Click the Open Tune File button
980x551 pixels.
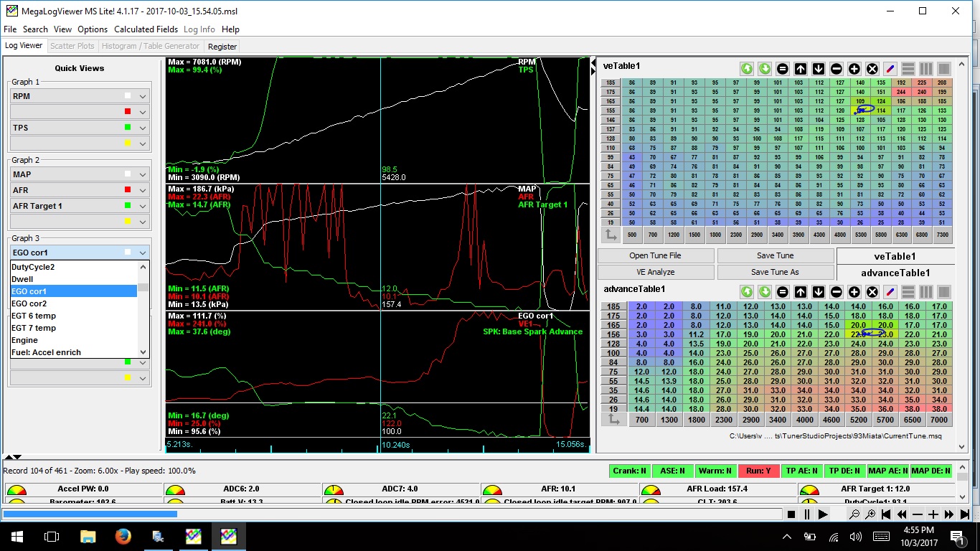pos(655,256)
